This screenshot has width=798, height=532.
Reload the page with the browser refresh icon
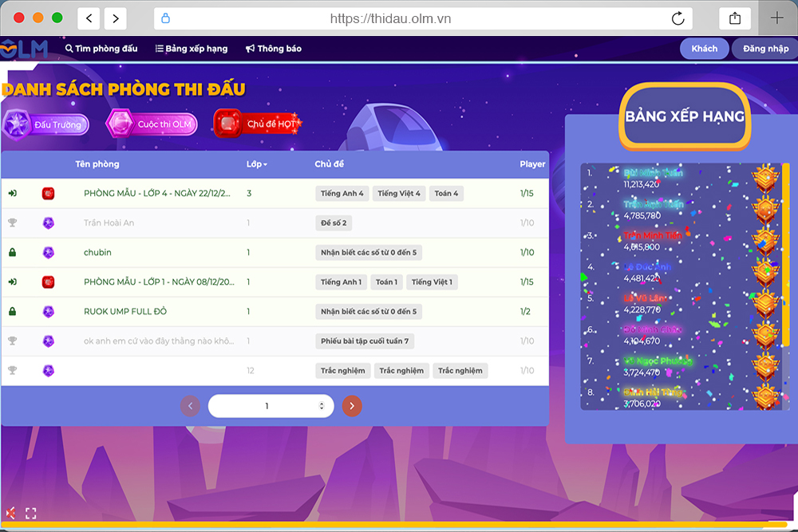point(678,18)
